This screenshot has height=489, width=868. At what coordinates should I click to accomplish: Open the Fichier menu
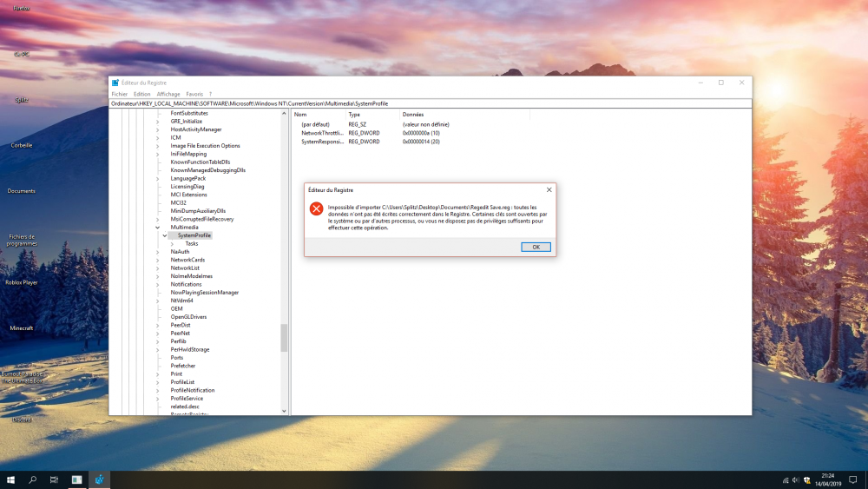(119, 94)
